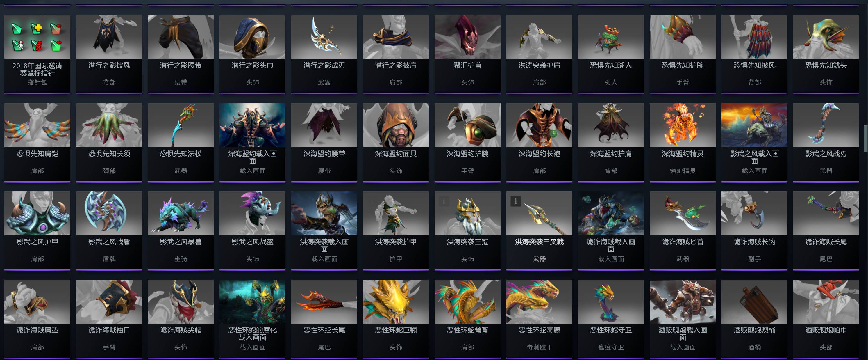Click the info icon on 洪涛突袭三叉戟

[515, 201]
